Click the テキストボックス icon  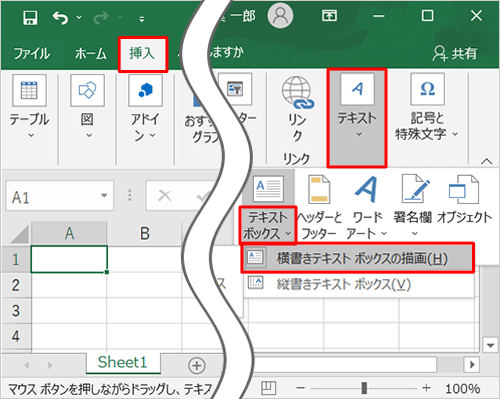268,189
